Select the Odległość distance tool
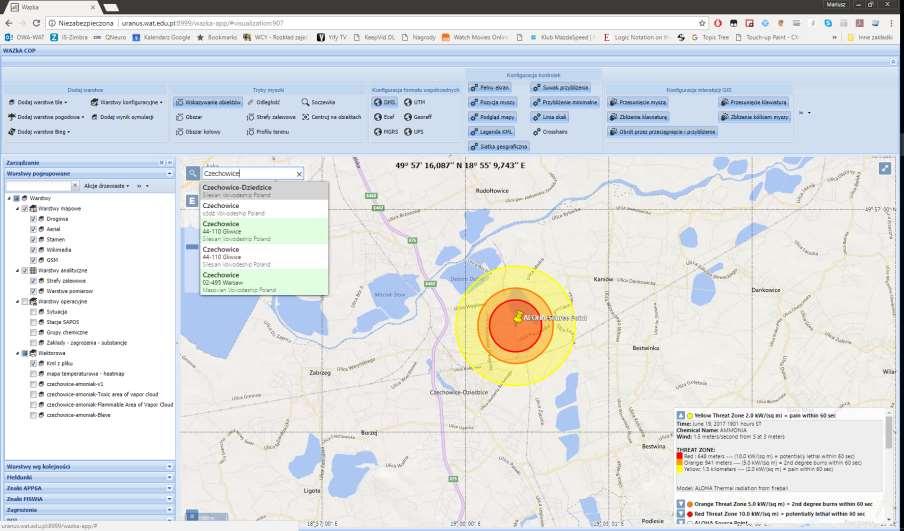The width and height of the screenshot is (904, 531). 264,102
